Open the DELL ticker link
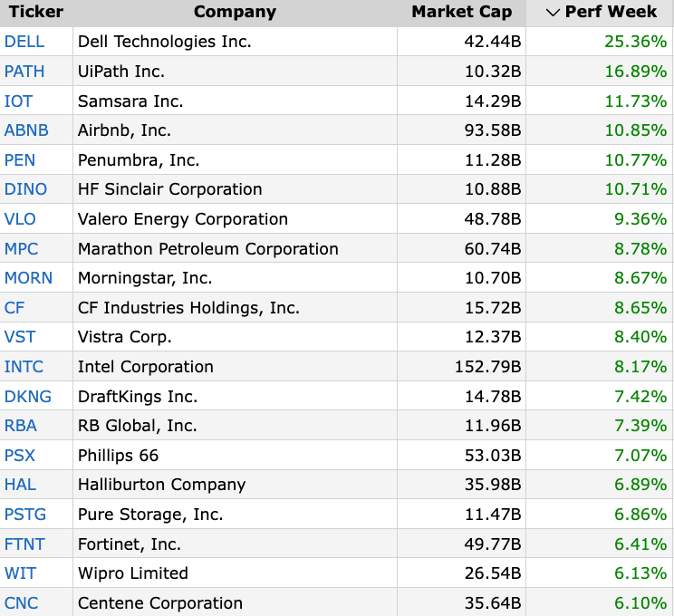 [x=24, y=42]
